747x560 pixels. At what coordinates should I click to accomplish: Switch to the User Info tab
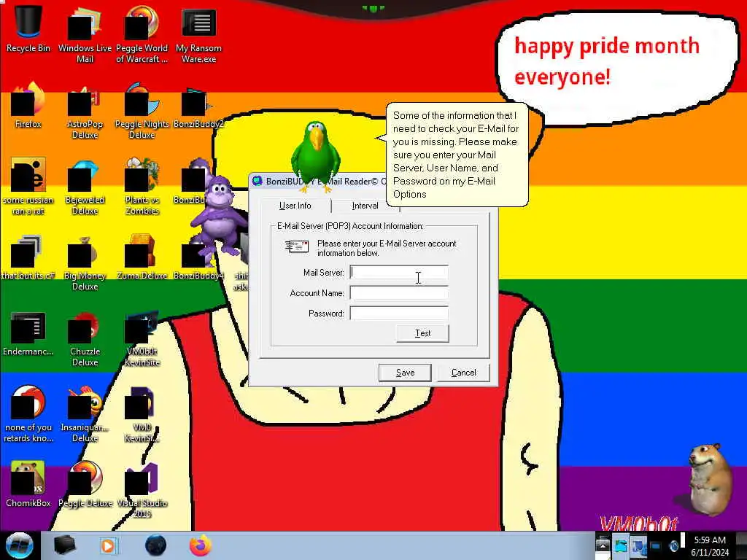click(295, 206)
